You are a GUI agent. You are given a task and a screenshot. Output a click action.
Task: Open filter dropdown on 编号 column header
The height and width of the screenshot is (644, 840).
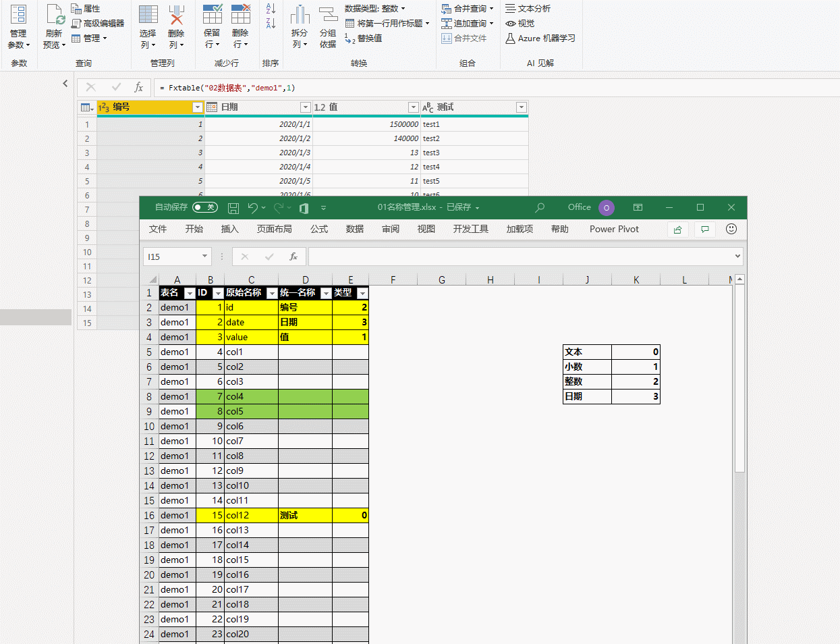point(198,107)
